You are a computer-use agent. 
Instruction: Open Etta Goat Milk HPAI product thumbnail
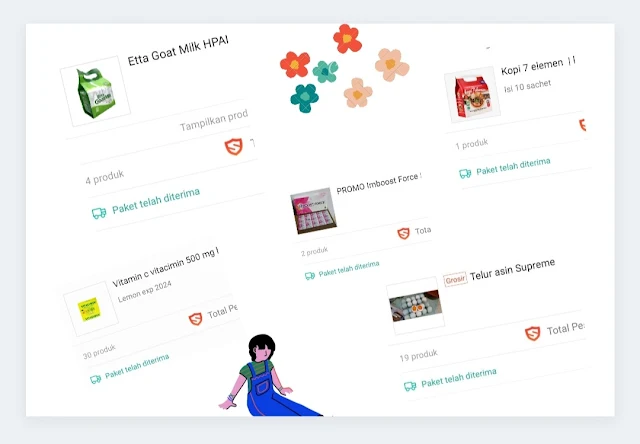(x=96, y=91)
